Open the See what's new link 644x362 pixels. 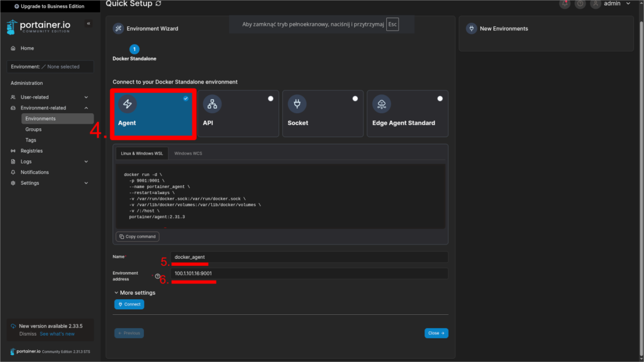tap(57, 334)
